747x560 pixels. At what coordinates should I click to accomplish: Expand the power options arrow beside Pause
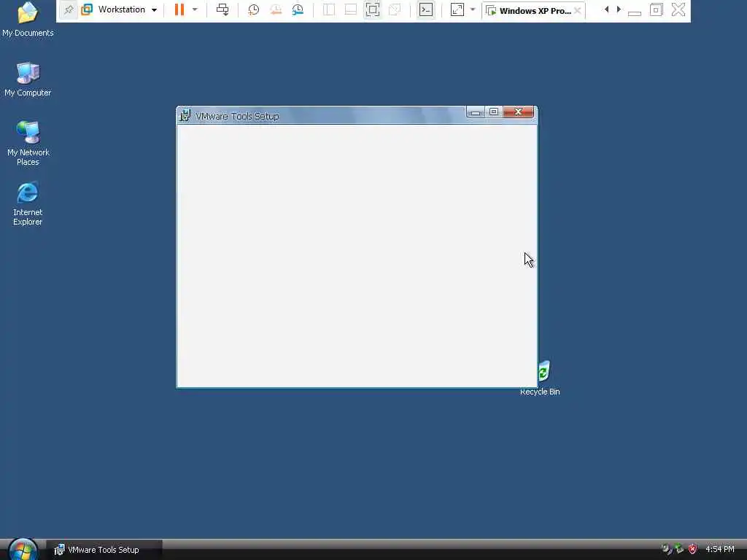[x=194, y=9]
